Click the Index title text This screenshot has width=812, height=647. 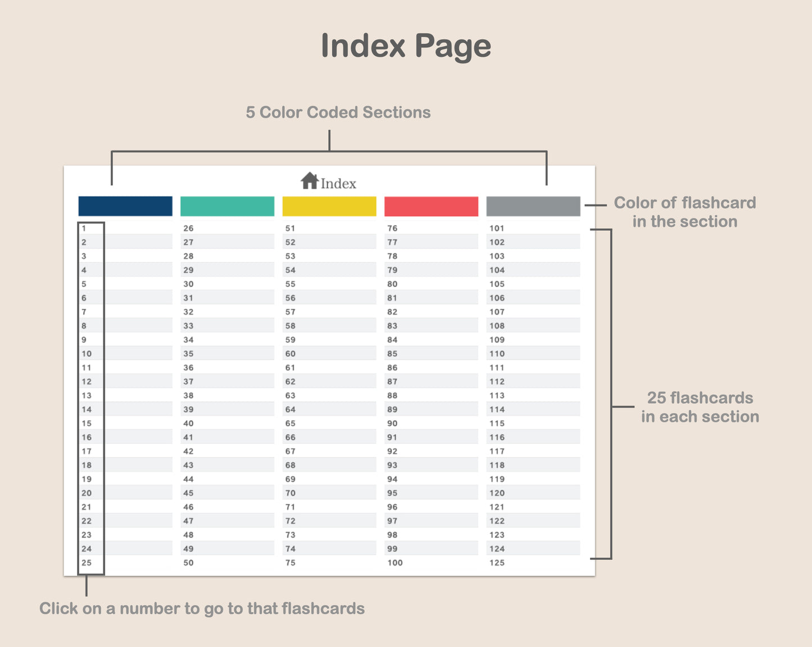coord(338,184)
